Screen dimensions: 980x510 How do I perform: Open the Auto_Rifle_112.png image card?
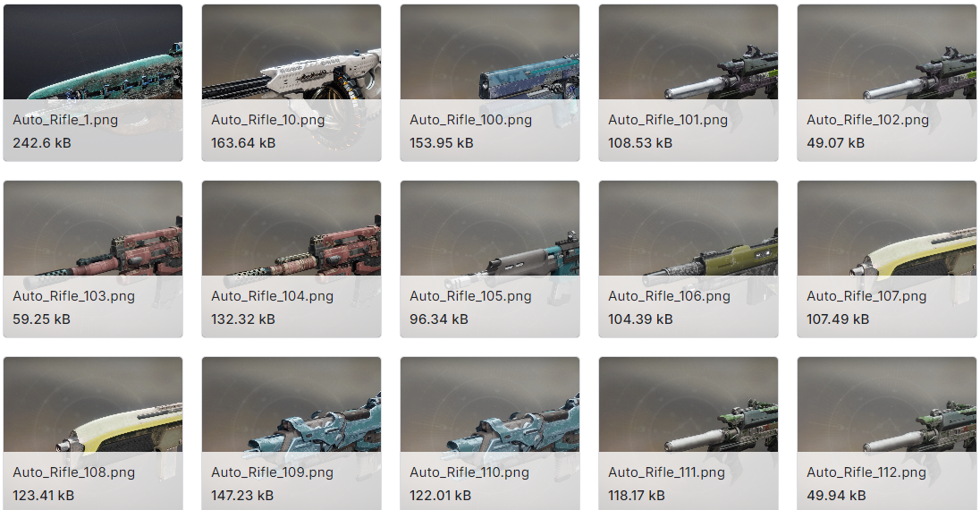tap(887, 434)
